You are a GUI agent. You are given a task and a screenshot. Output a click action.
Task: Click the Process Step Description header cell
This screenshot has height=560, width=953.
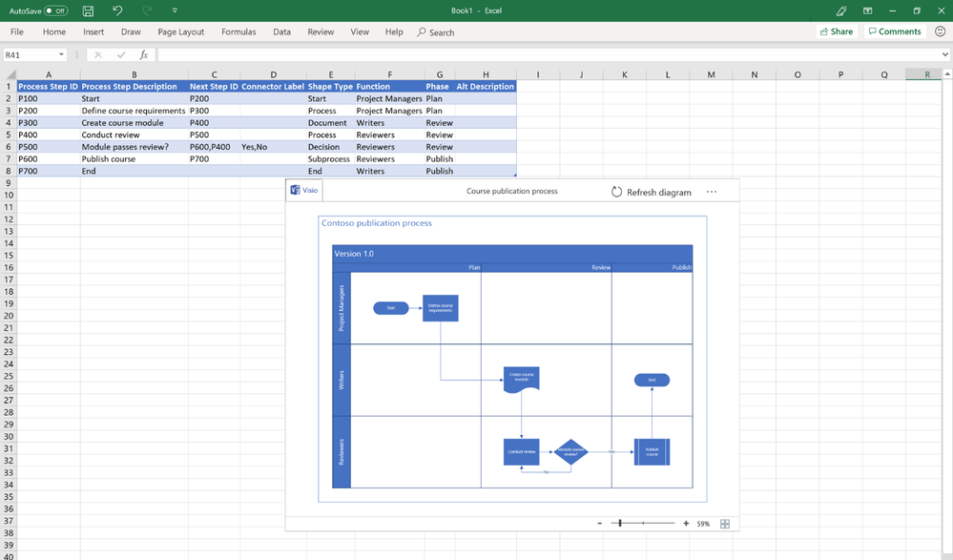(x=134, y=87)
